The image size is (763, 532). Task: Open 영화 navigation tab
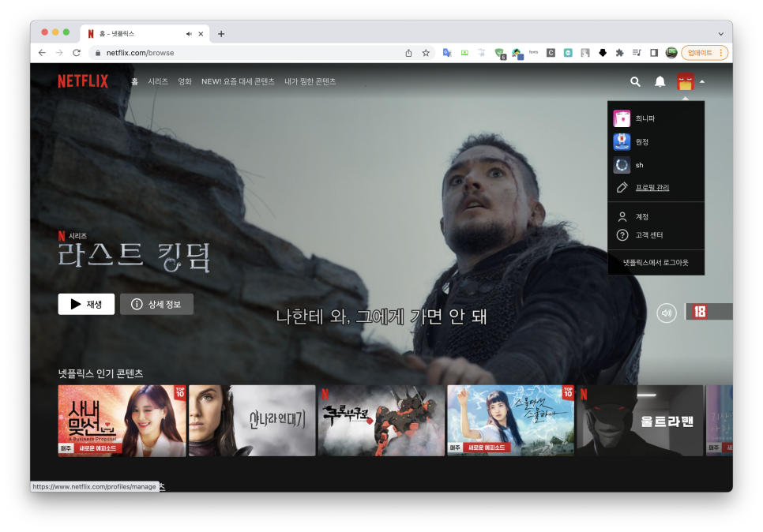[184, 82]
